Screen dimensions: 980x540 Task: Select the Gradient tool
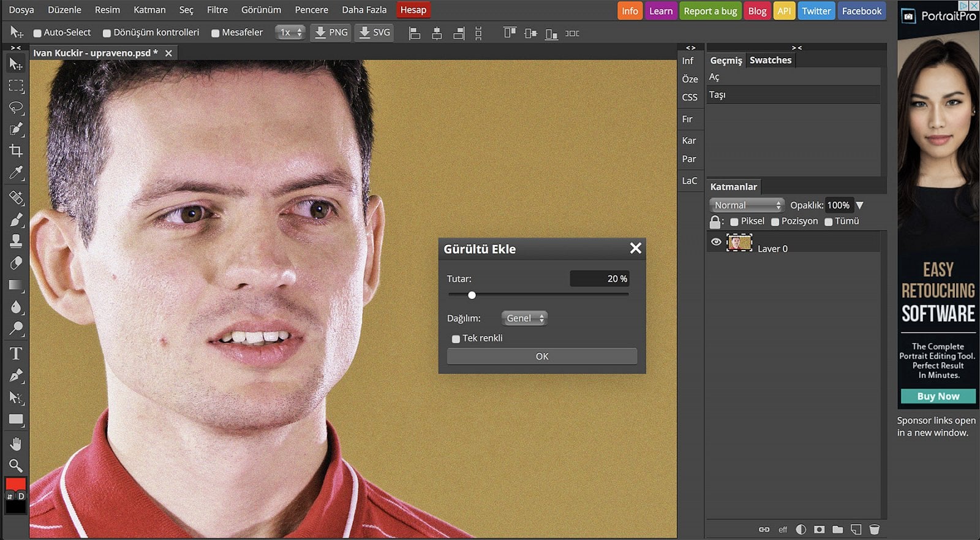click(x=16, y=285)
